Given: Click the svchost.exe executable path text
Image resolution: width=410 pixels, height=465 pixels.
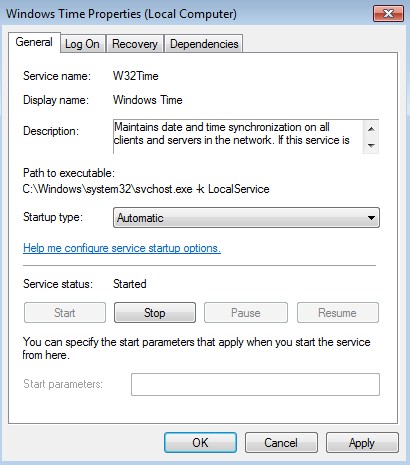Looking at the screenshot, I should 146,189.
